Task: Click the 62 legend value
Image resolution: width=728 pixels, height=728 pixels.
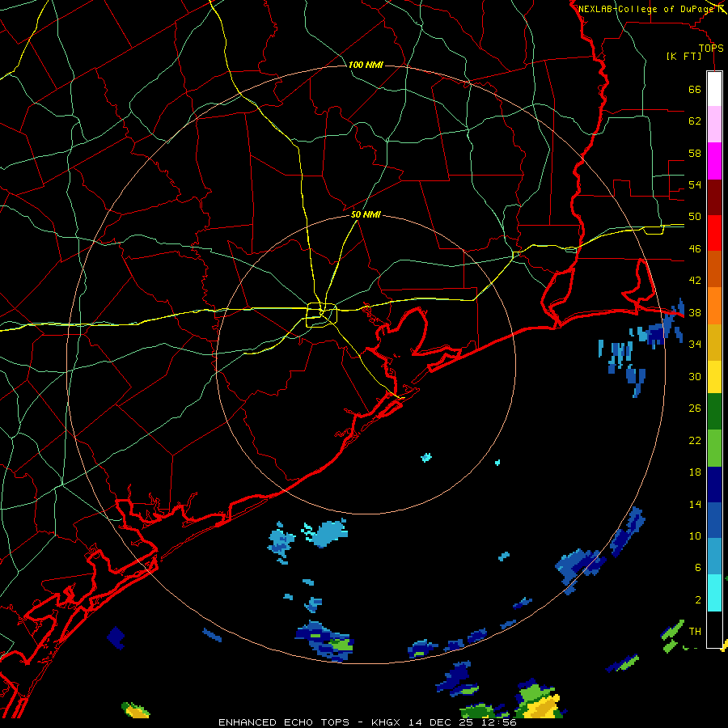Action: tap(695, 121)
